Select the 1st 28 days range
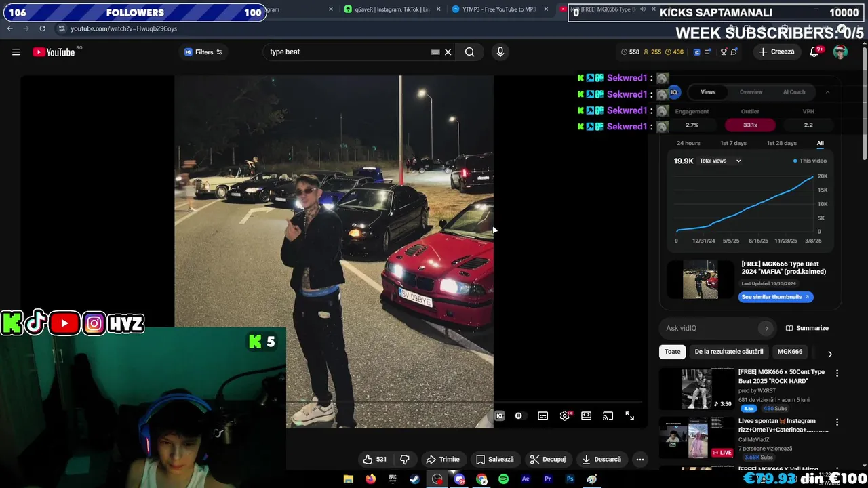Image resolution: width=868 pixels, height=488 pixels. [x=781, y=143]
